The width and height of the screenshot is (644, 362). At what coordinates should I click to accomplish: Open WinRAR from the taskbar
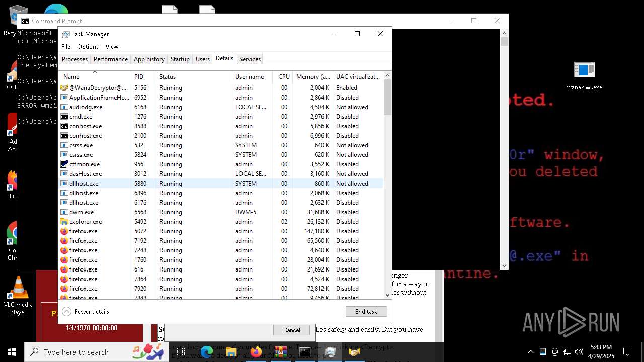(280, 352)
